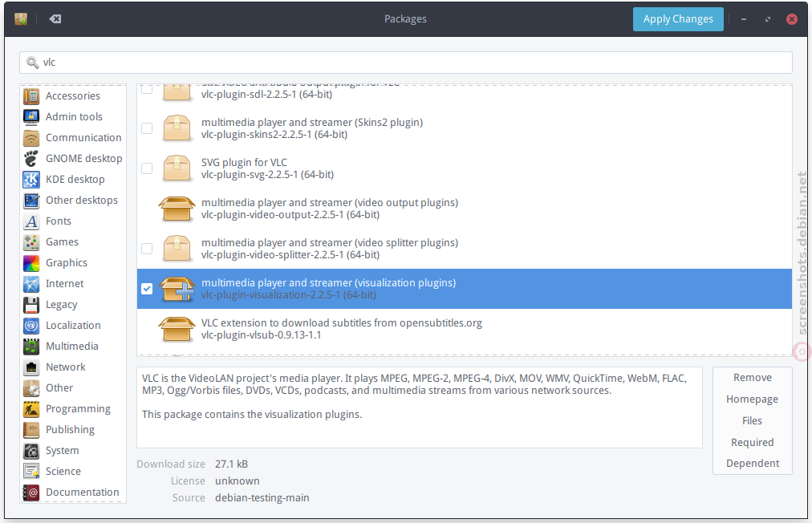The image size is (812, 523).
Task: Select the vlc-plugin-vlsub package row
Action: 464,329
